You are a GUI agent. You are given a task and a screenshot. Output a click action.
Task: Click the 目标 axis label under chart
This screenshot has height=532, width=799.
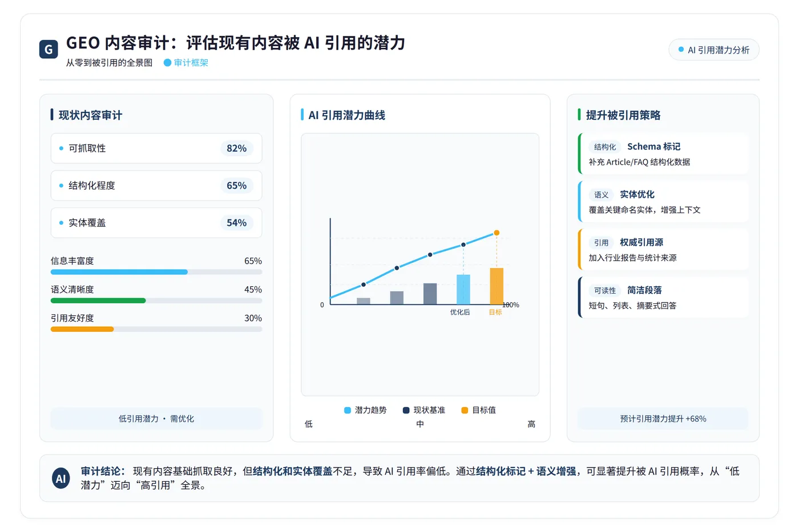[495, 312]
